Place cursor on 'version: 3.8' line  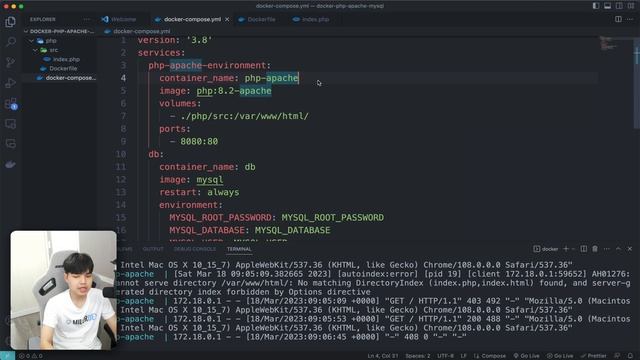[175, 40]
